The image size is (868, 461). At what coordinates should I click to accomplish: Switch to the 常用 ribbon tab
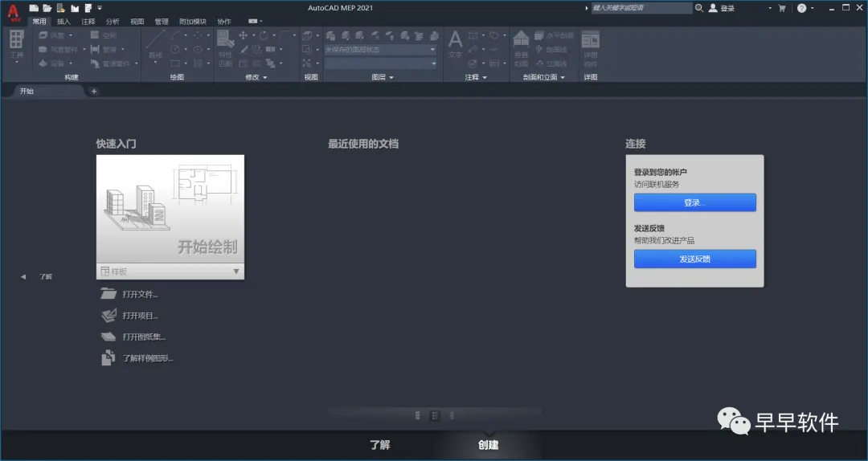coord(39,22)
